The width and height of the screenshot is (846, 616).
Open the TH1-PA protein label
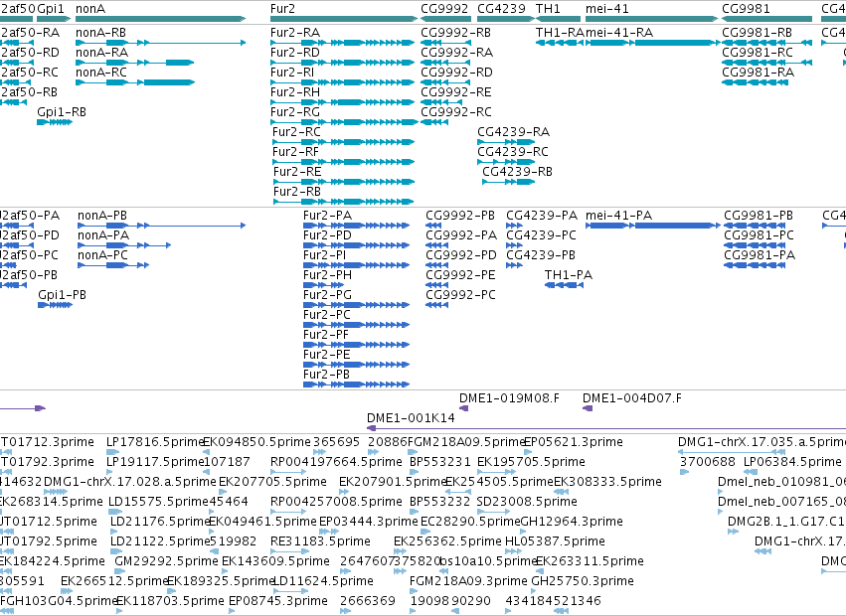pyautogui.click(x=569, y=275)
